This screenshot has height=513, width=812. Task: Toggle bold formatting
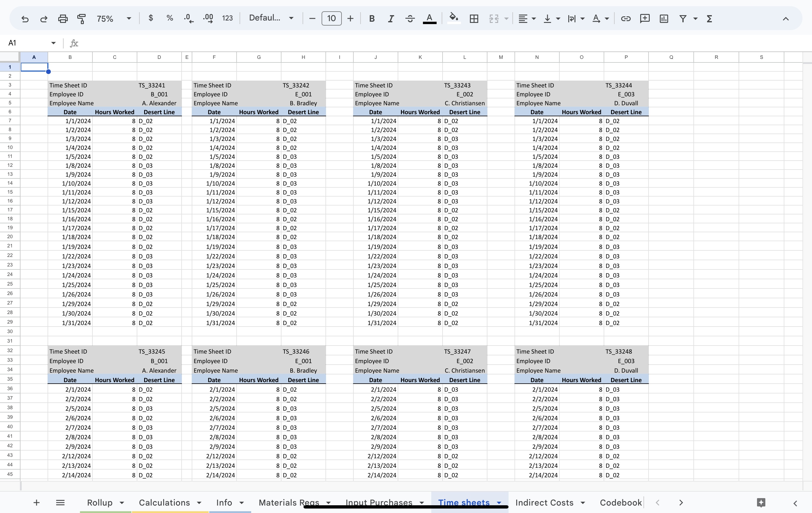click(x=372, y=18)
